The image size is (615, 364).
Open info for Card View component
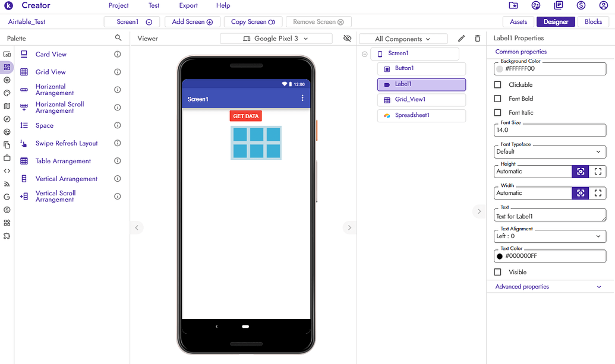point(117,54)
